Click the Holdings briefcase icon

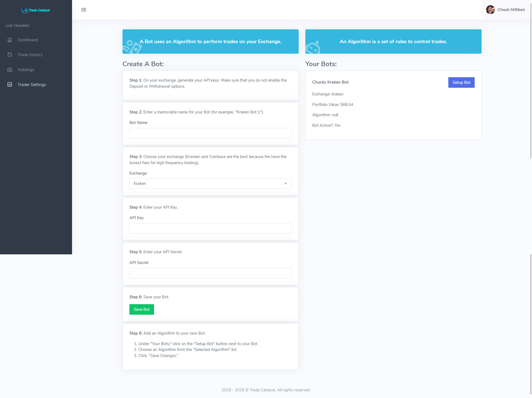(10, 70)
